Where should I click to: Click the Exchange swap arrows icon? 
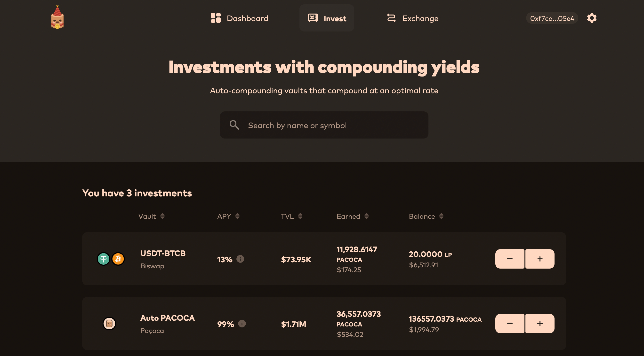[x=391, y=18]
